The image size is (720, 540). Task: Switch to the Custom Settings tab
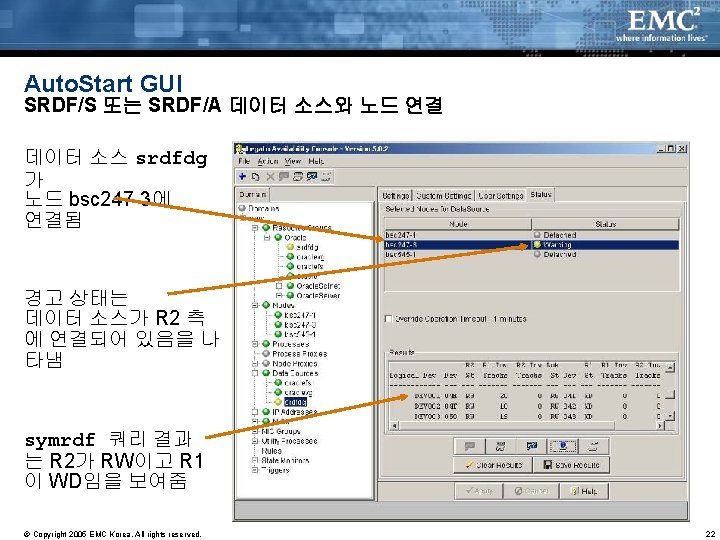pos(444,195)
